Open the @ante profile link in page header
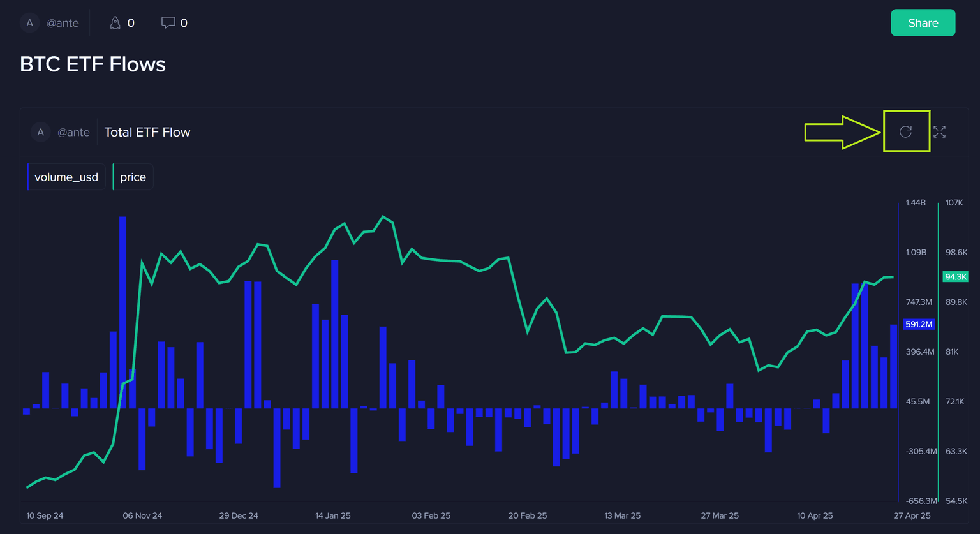Viewport: 980px width, 534px height. pyautogui.click(x=63, y=23)
